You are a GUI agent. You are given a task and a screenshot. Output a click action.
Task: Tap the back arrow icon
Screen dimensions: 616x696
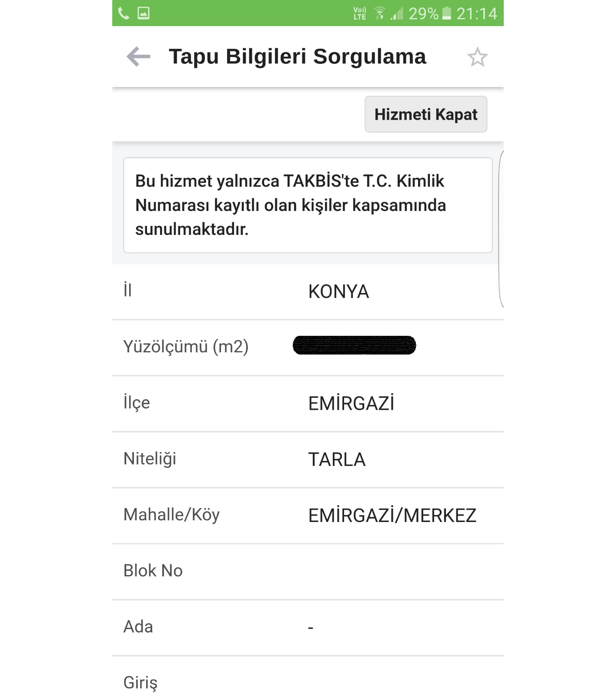point(138,57)
